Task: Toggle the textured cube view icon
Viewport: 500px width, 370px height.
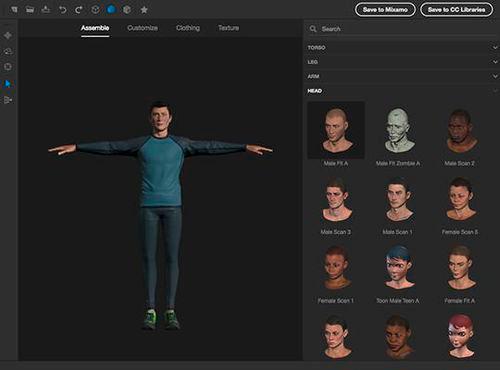Action: pyautogui.click(x=127, y=9)
